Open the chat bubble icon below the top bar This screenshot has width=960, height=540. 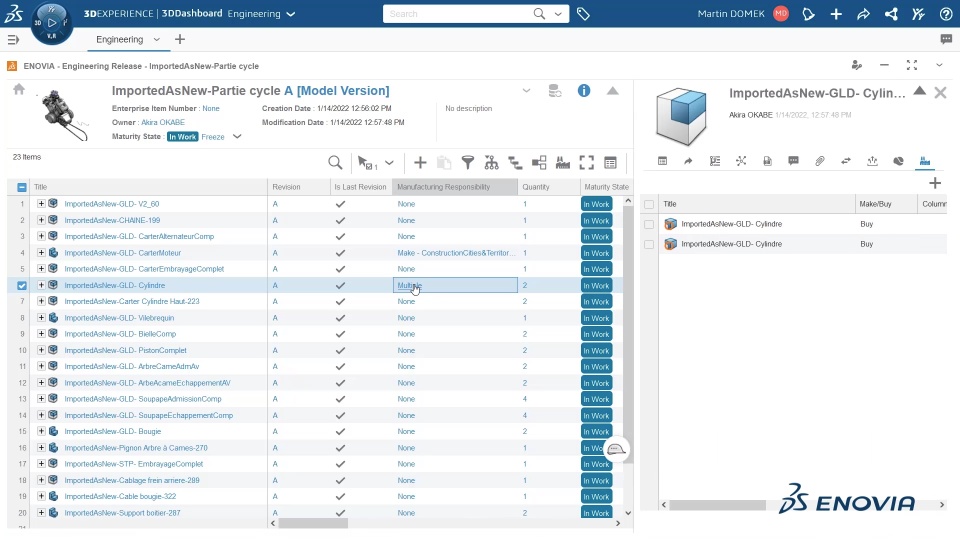tap(946, 39)
